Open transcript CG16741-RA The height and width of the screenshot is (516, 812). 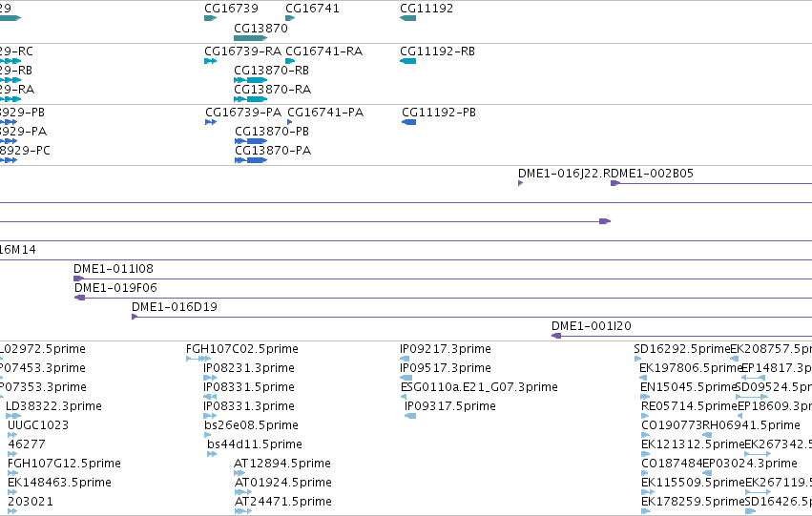point(324,52)
